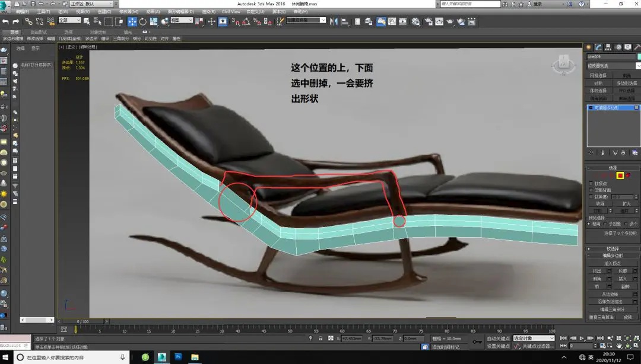Activate the Select and Scale tool
The height and width of the screenshot is (364, 641).
[x=154, y=21]
